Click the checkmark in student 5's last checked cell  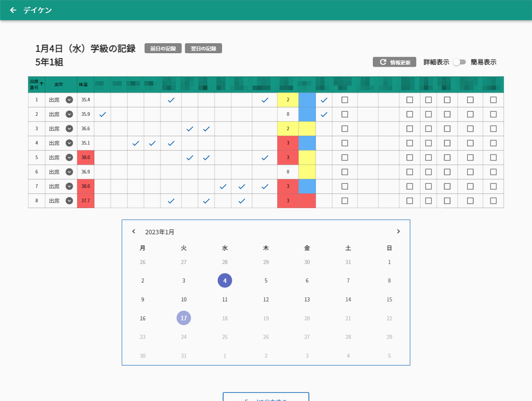[264, 157]
